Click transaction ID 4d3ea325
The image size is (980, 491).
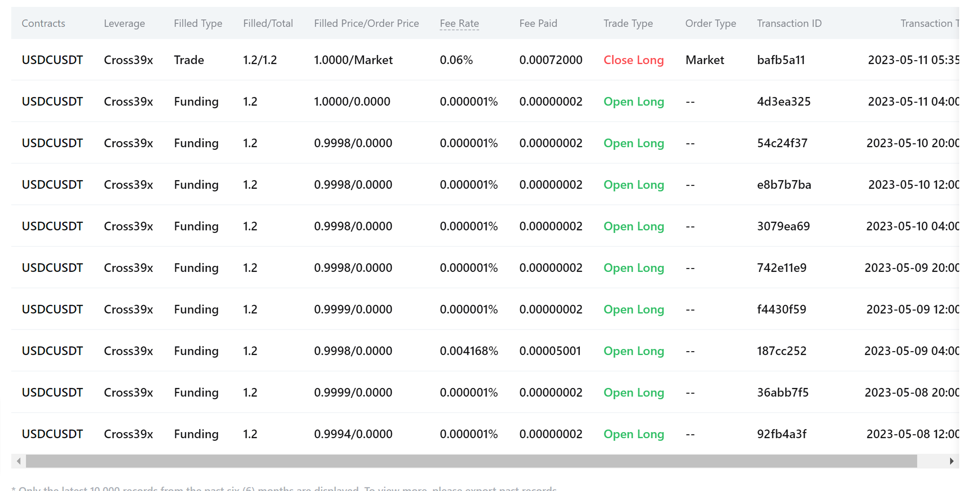784,101
